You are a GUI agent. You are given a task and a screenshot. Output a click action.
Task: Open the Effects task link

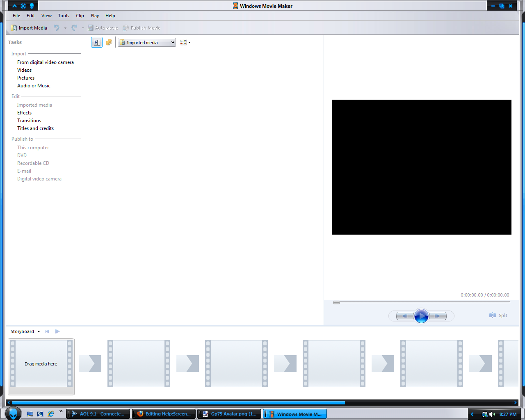point(24,113)
